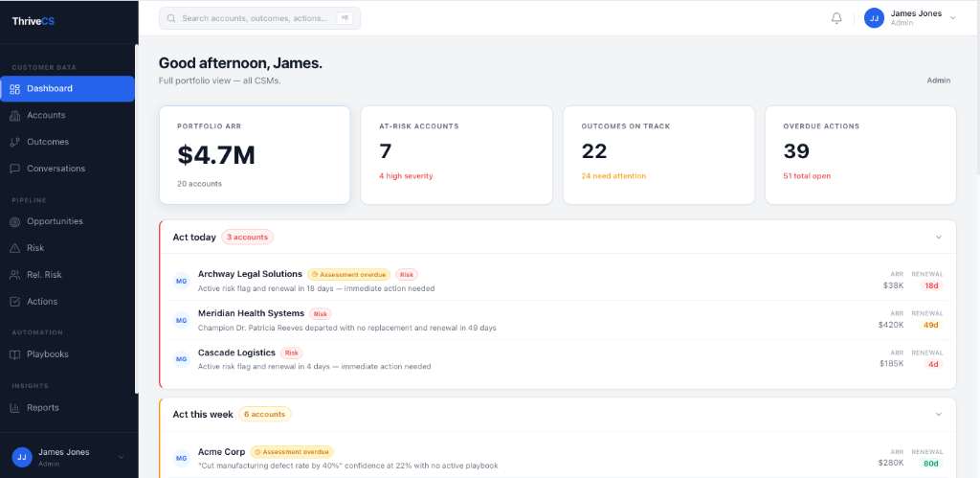Click the Opportunities target icon
Image resolution: width=980 pixels, height=478 pixels.
[15, 221]
